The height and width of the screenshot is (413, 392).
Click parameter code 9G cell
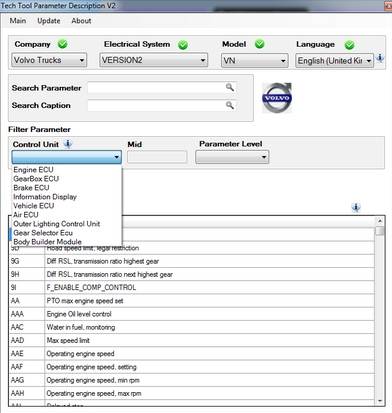(27, 261)
